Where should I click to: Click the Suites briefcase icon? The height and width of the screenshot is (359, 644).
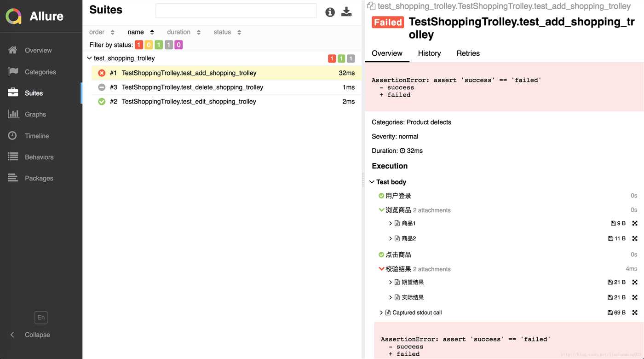13,93
